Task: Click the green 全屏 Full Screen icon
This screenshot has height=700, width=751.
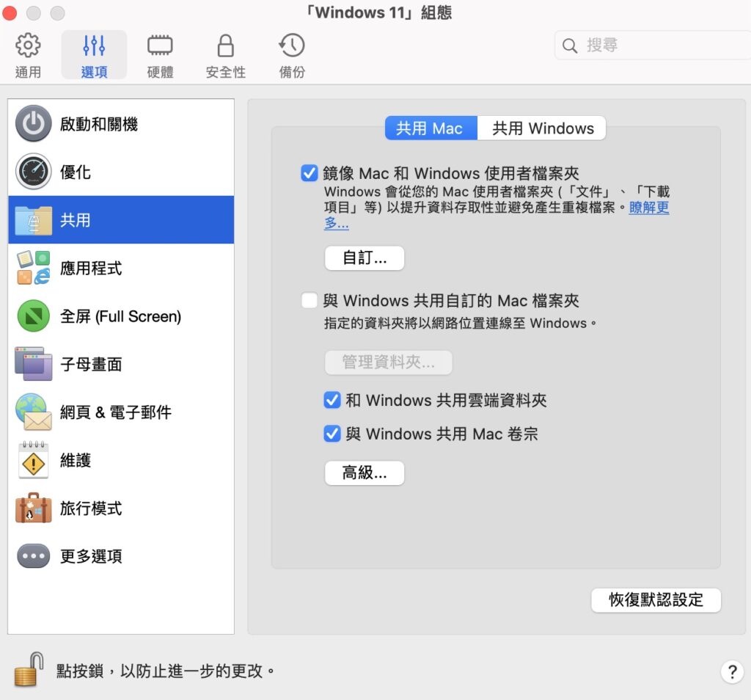Action: (x=34, y=316)
